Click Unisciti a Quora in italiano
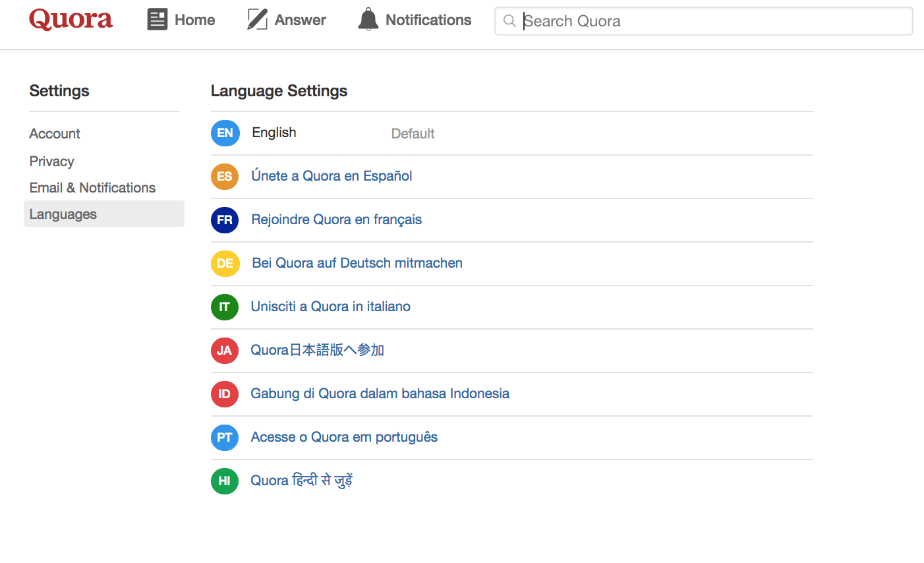This screenshot has width=924, height=563. pyautogui.click(x=331, y=307)
